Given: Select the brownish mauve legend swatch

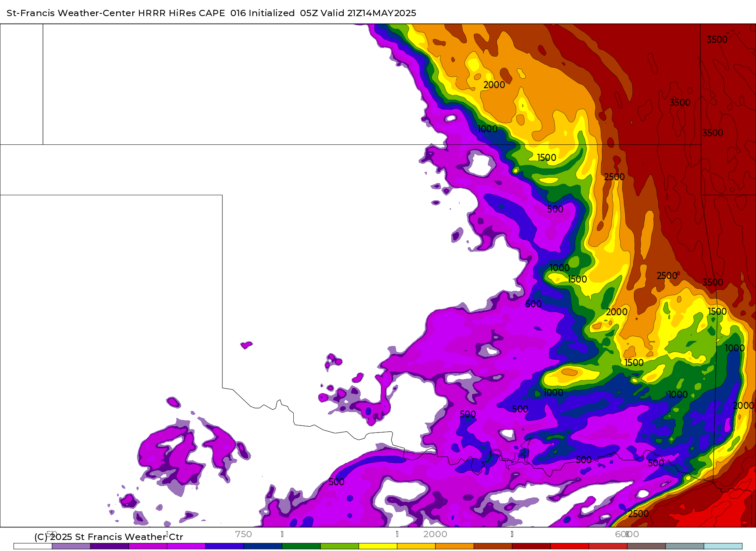Looking at the screenshot, I should point(646,546).
